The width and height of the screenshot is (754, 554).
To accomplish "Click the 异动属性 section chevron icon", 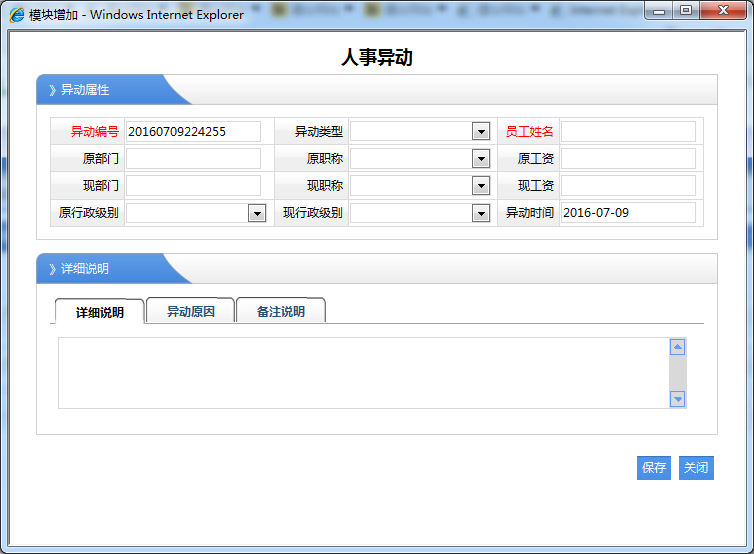I will point(52,90).
